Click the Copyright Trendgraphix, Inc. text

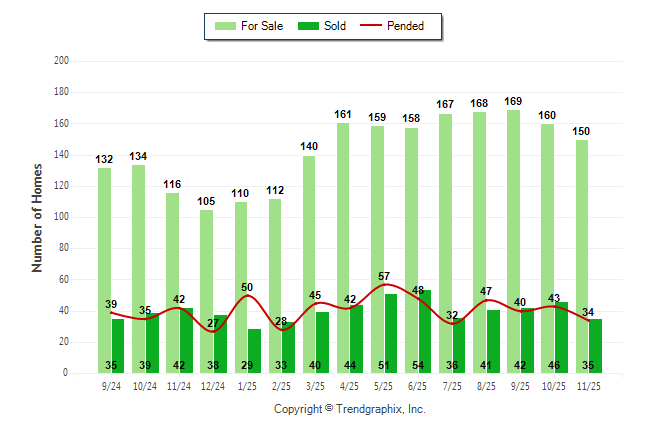coord(349,409)
